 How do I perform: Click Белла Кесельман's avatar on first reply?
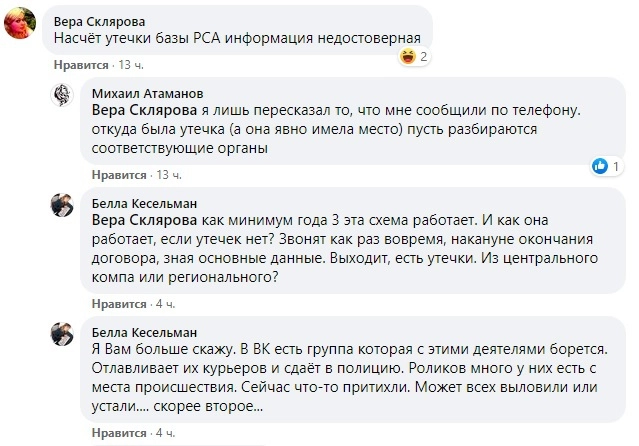[x=63, y=206]
